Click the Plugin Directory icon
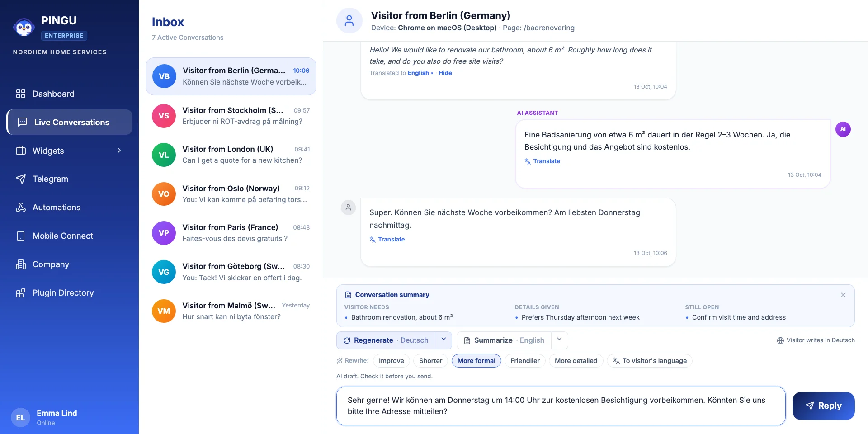 click(21, 293)
